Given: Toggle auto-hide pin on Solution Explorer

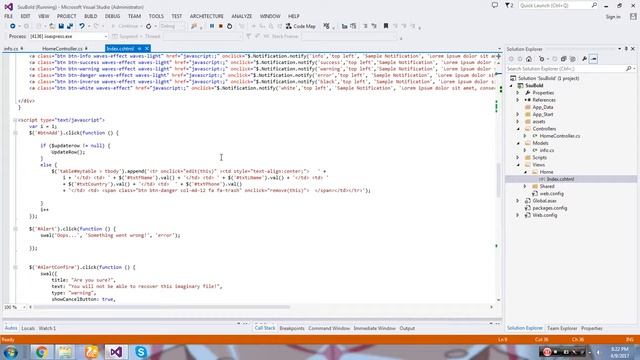Looking at the screenshot, I should (626, 49).
